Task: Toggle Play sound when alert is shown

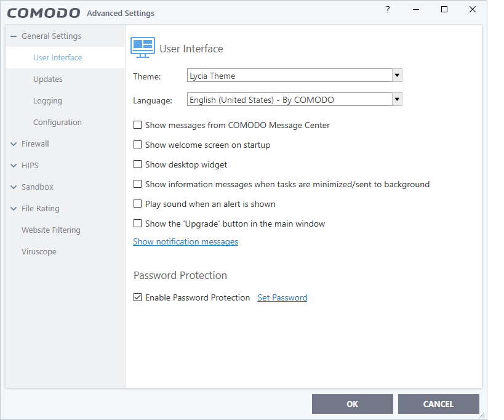Action: point(138,204)
